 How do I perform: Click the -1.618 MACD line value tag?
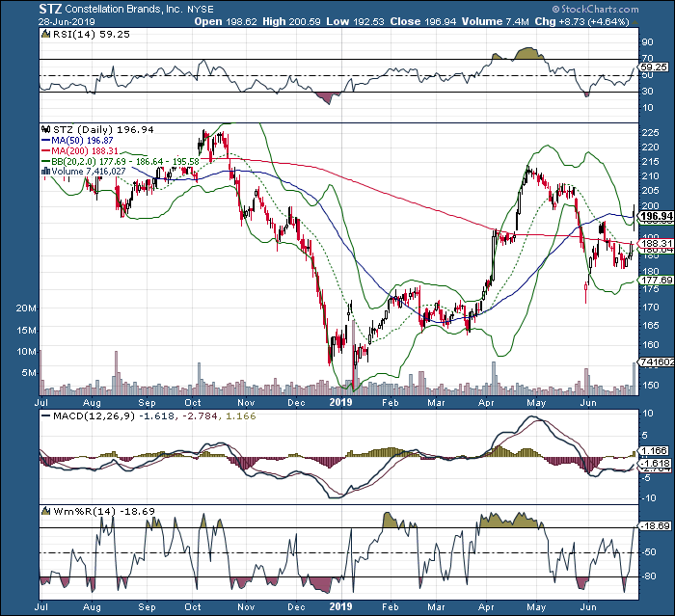[655, 464]
